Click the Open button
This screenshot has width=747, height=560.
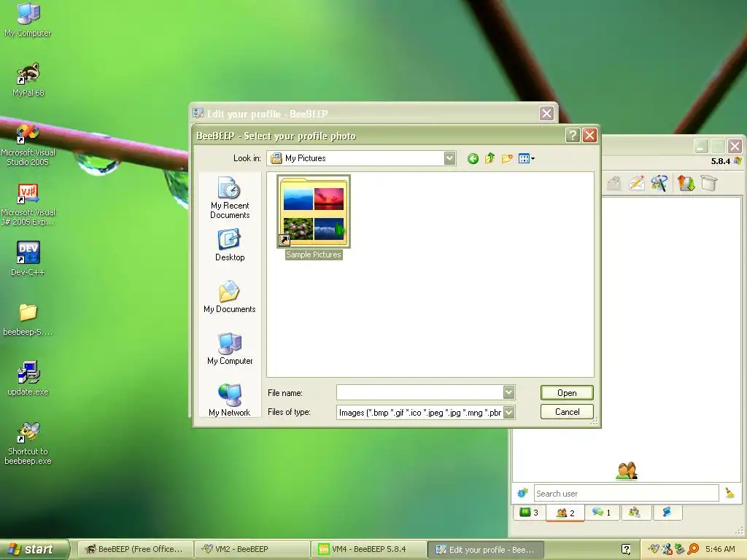click(x=567, y=393)
